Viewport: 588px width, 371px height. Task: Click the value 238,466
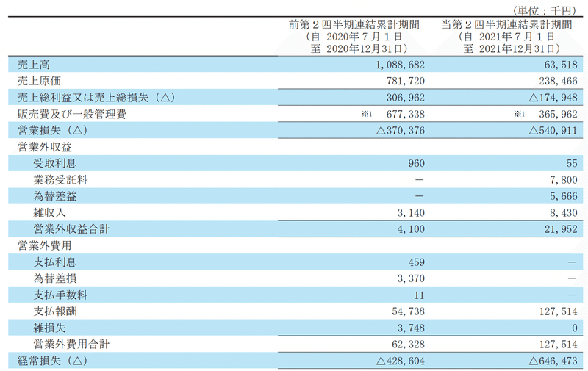(558, 82)
